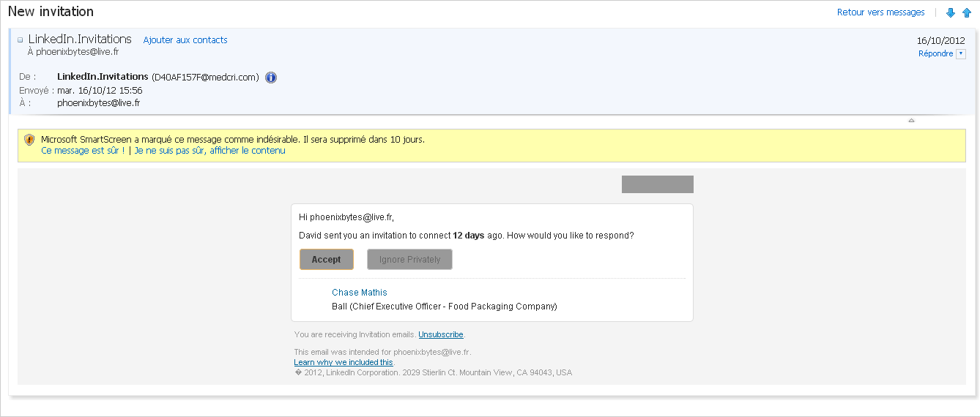The height and width of the screenshot is (417, 980).
Task: Click recipient phoenixbytes@live.fr in the À field
Action: tap(99, 103)
